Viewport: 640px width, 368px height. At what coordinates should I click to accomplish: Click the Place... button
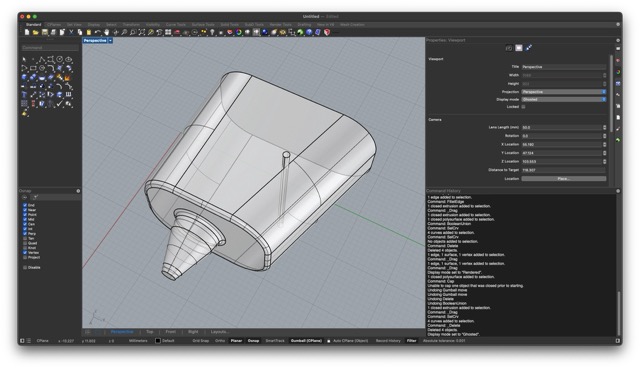564,179
